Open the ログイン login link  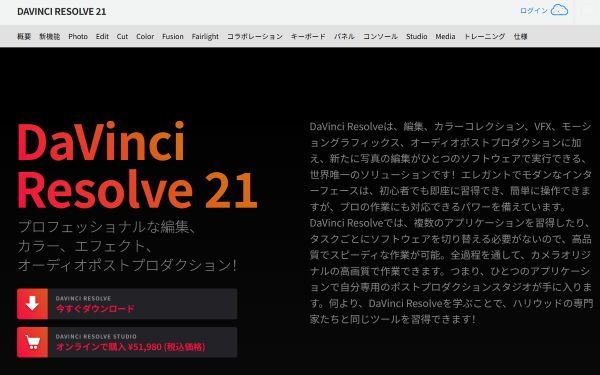tap(533, 11)
